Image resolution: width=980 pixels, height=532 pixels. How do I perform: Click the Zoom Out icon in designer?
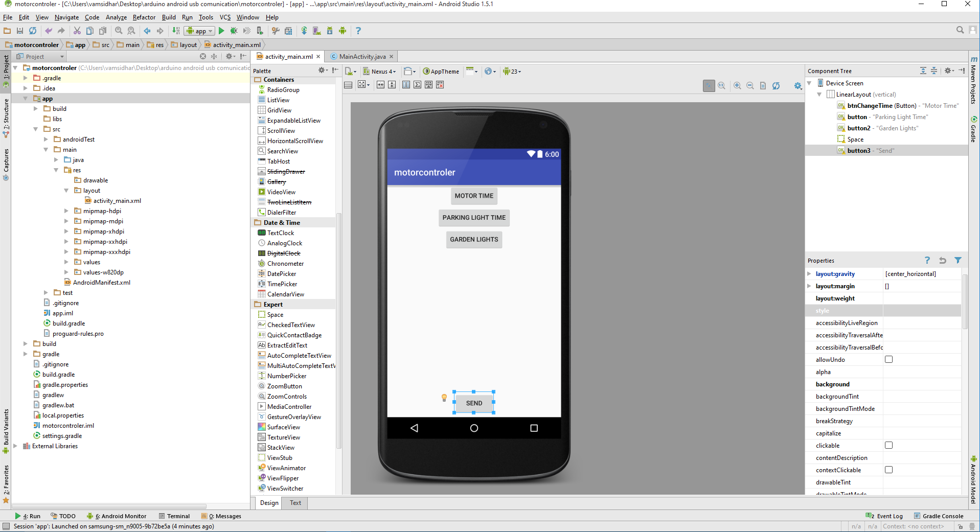750,86
